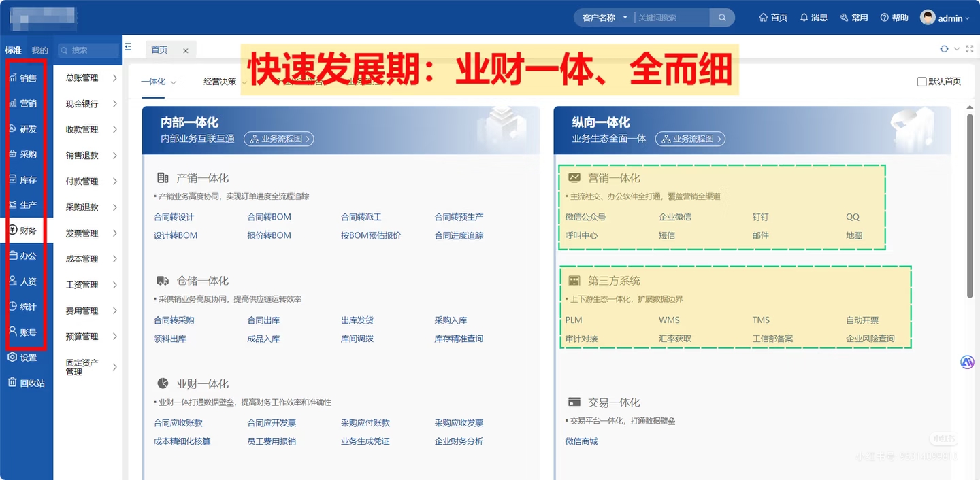Open the 研发 module in the sidebar

pos(22,129)
